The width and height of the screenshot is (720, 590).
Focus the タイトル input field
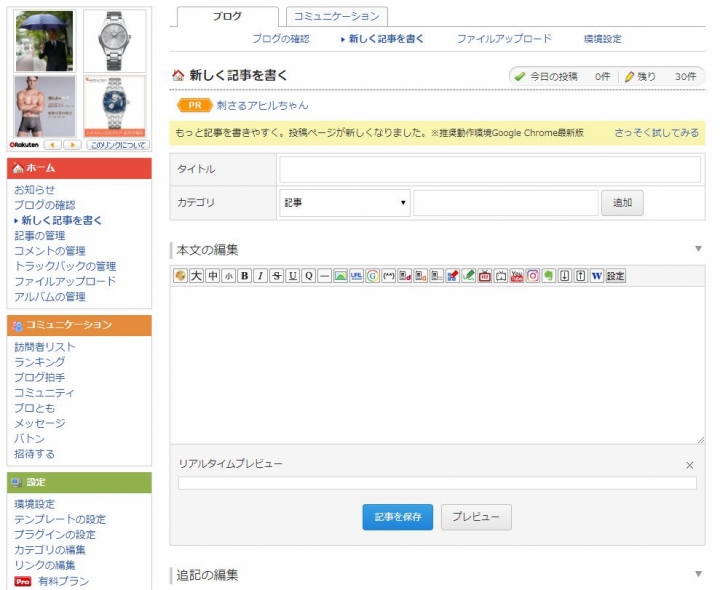point(490,169)
